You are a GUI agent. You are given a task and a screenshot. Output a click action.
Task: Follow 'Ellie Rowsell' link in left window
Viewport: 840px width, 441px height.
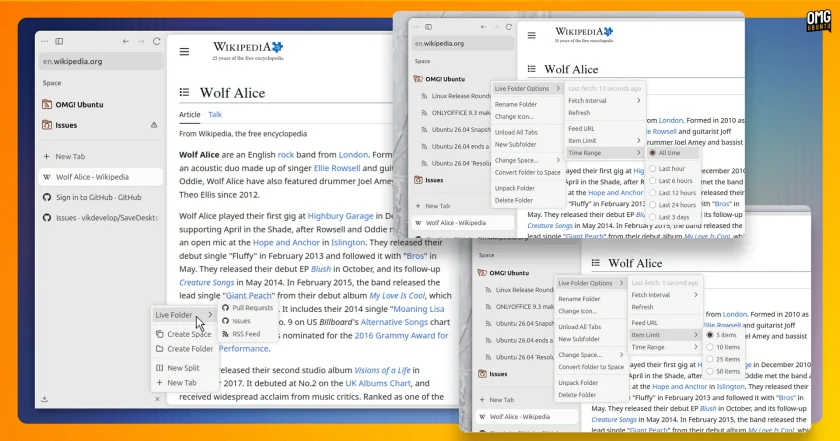tap(337, 168)
